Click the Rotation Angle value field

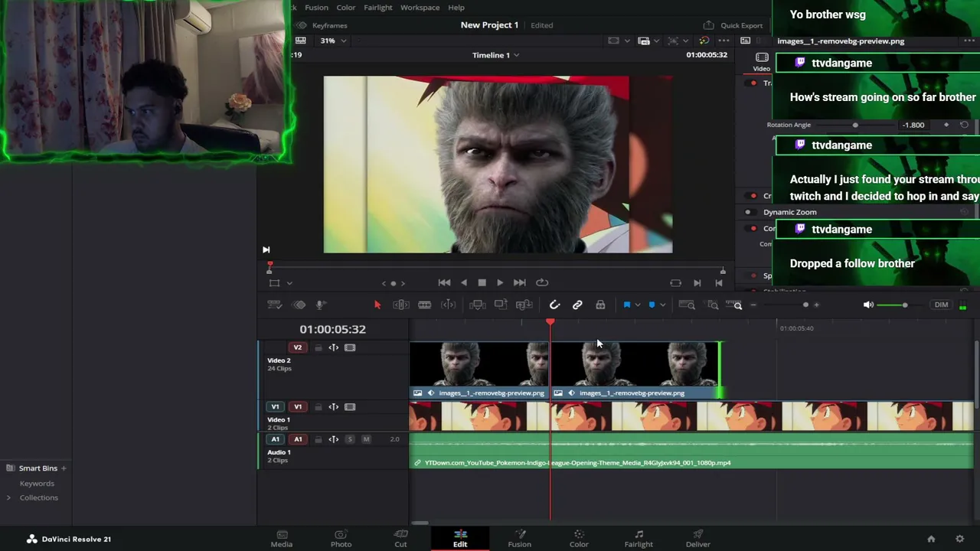[x=913, y=125]
